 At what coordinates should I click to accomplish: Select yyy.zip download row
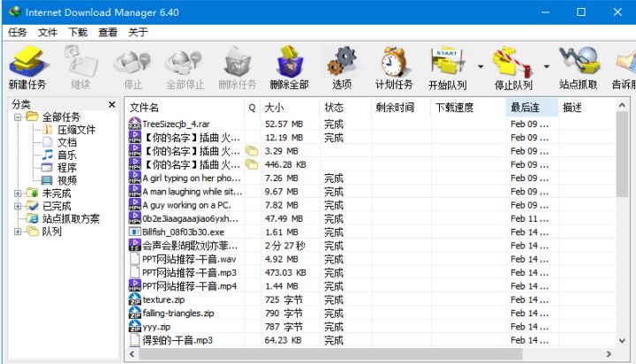point(370,327)
